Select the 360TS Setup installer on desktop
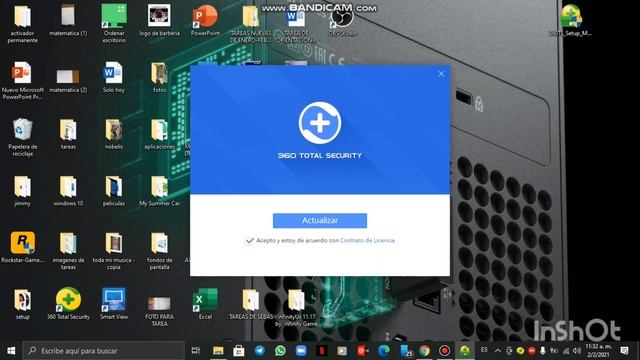640x360 pixels. (x=570, y=20)
